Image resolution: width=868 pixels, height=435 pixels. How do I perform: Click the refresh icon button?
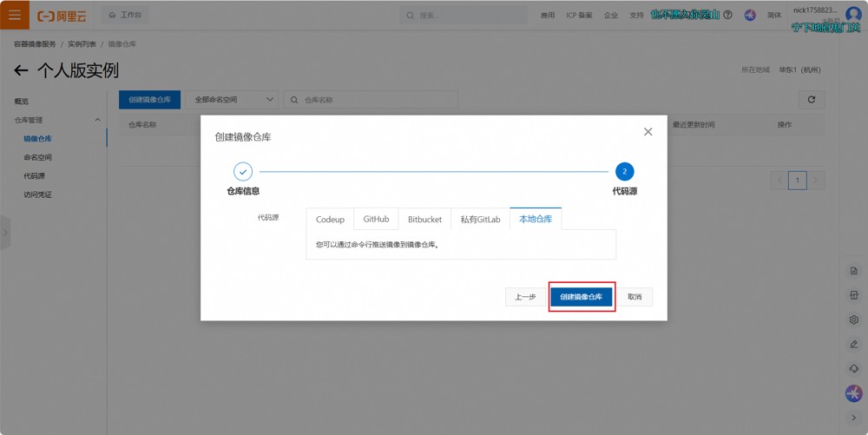[812, 100]
